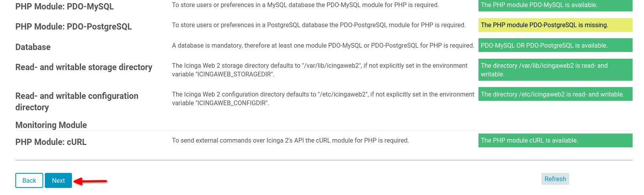Click Read- and writable storage directory label
Image resolution: width=644 pixels, height=195 pixels.
pos(84,67)
